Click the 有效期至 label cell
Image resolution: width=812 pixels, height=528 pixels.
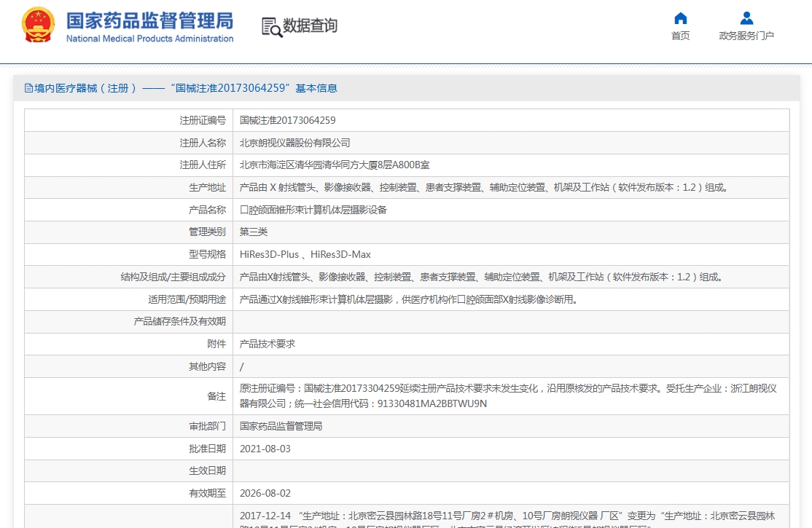tap(128, 493)
